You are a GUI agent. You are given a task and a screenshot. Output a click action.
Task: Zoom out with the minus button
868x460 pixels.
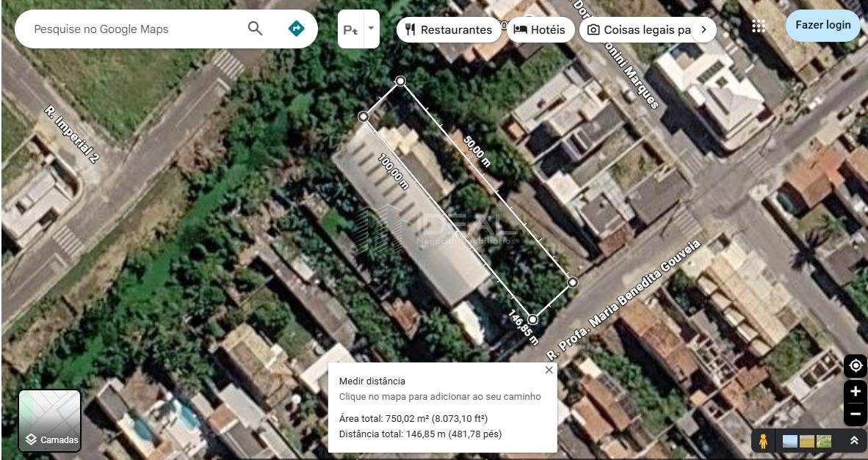point(856,414)
